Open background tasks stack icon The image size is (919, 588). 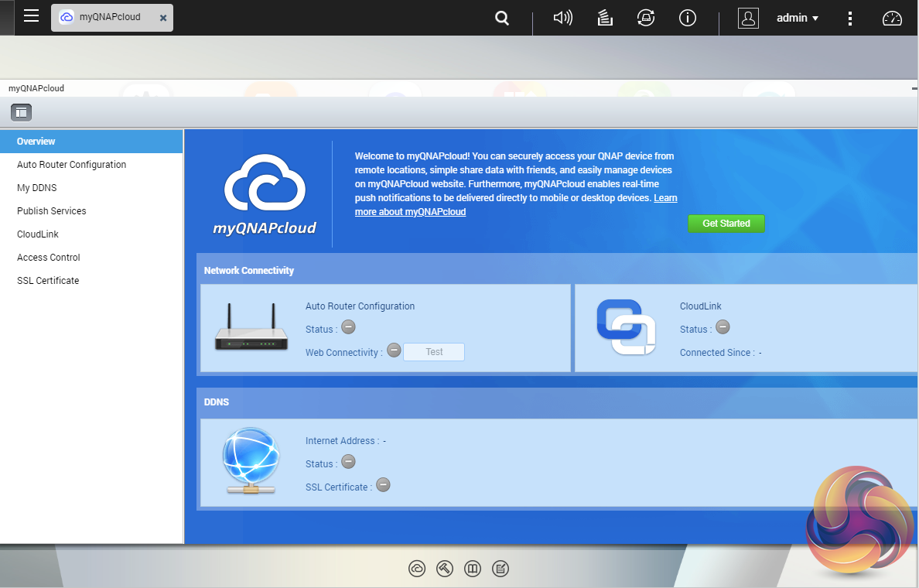tap(605, 18)
